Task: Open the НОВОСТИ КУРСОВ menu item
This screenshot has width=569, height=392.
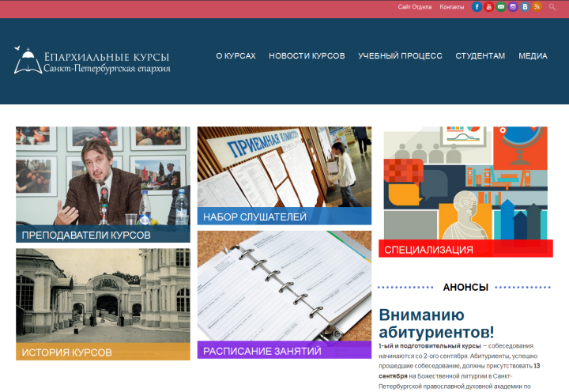Action: click(x=307, y=56)
